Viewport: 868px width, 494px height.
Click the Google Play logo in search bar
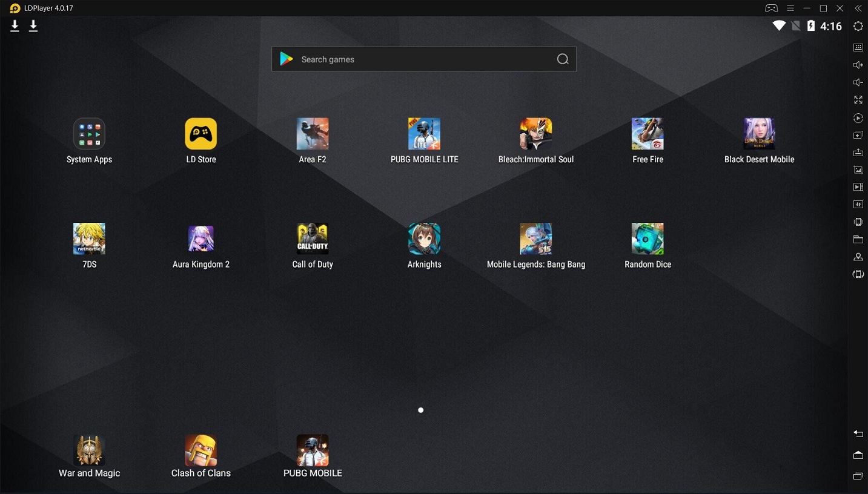(x=286, y=59)
